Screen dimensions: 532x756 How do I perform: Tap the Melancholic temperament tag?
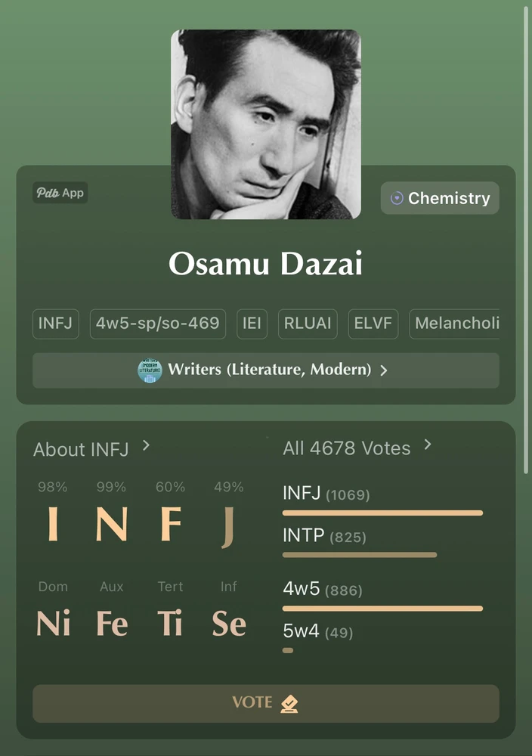click(454, 324)
